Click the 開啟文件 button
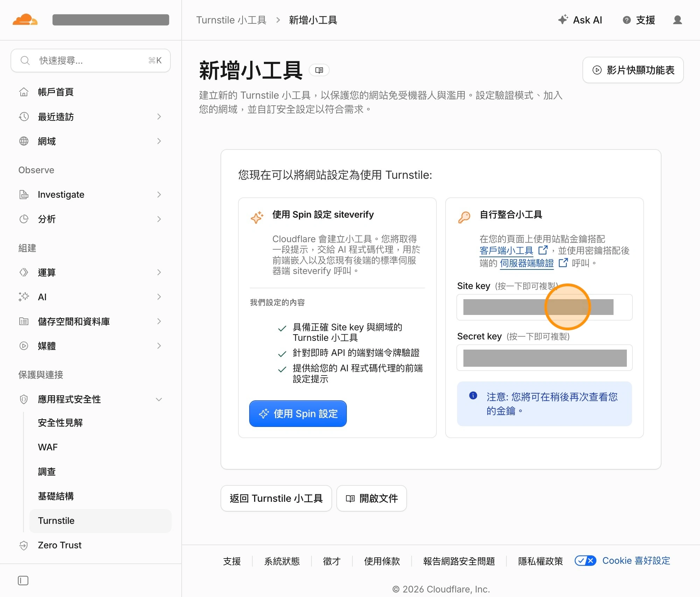 click(371, 498)
